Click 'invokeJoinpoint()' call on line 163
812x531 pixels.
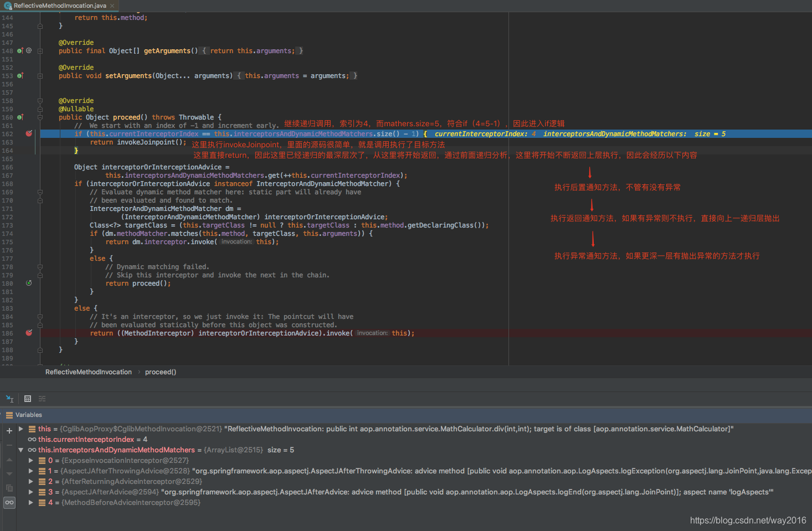tap(150, 142)
